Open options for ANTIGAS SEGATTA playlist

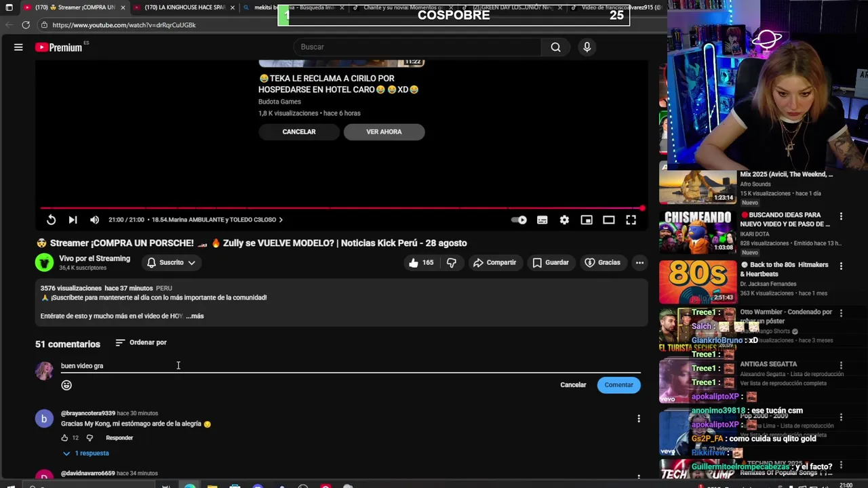(x=841, y=365)
